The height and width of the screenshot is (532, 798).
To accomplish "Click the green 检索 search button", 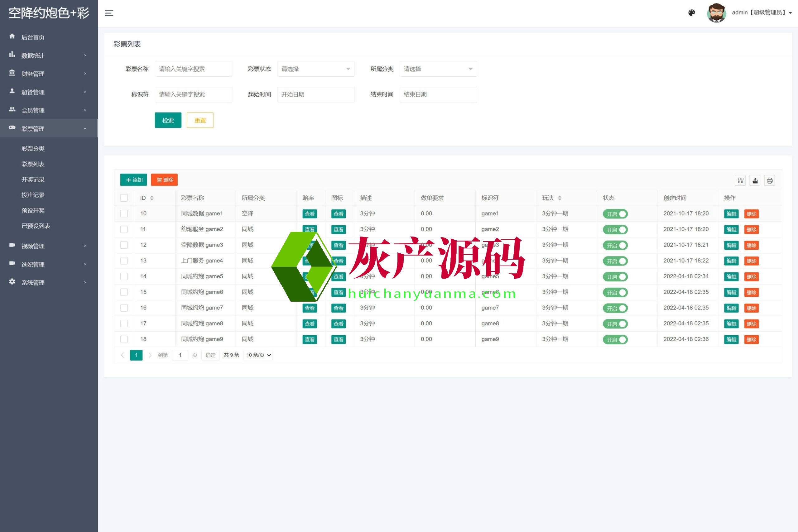I will tap(168, 120).
